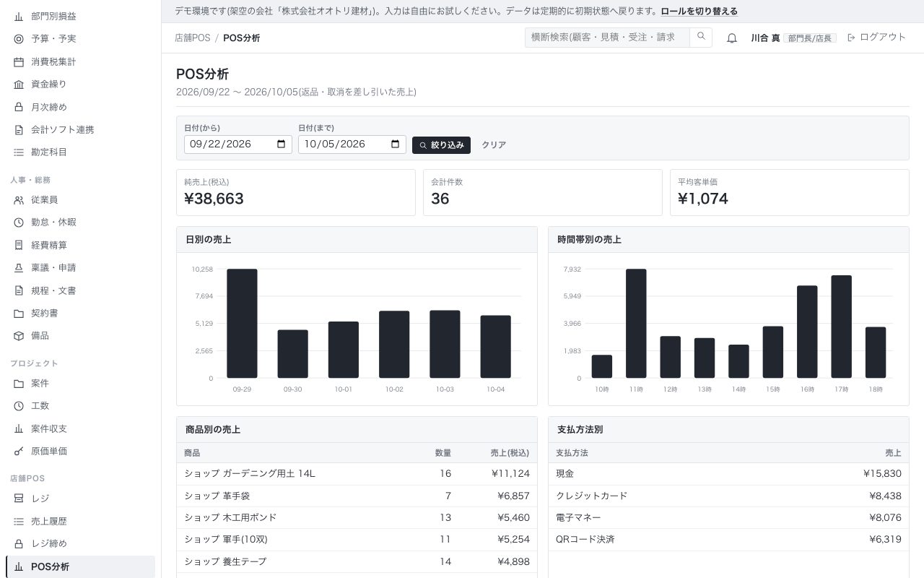Click the 勤怠・休暇 clock icon

(x=19, y=223)
